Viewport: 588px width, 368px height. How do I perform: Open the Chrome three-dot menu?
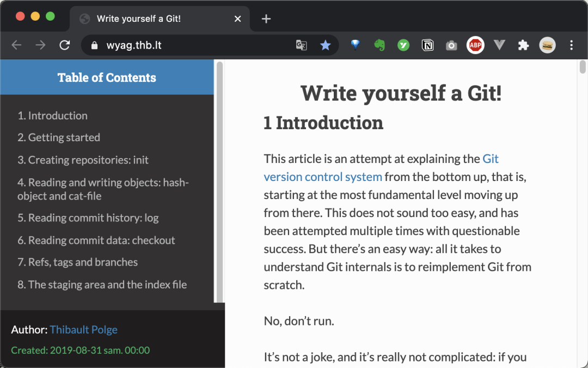pyautogui.click(x=571, y=45)
